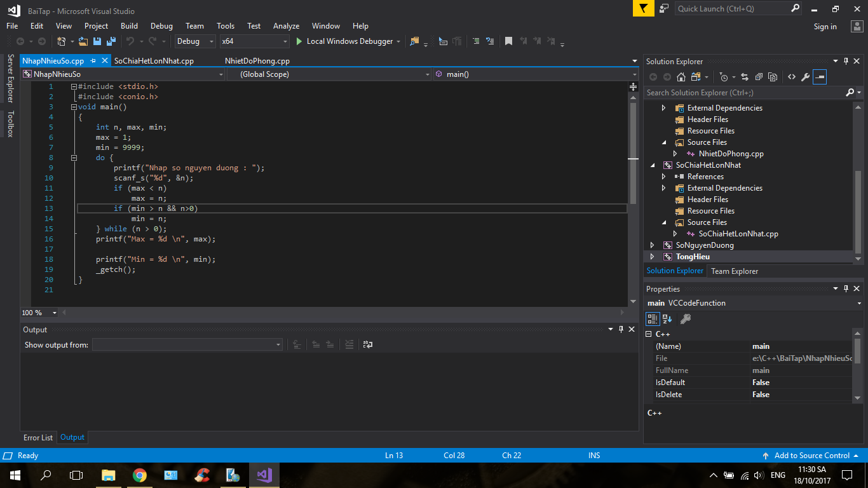Collapse the do-while block at line 8
Image resolution: width=868 pixels, height=488 pixels.
[74, 158]
